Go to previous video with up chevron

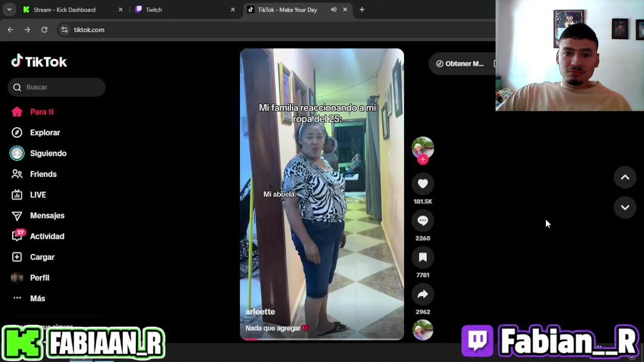pyautogui.click(x=625, y=177)
